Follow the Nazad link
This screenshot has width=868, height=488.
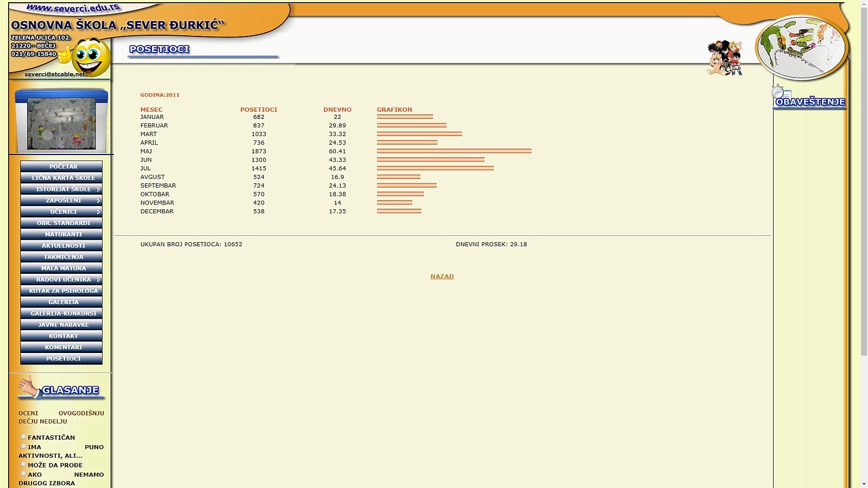442,277
